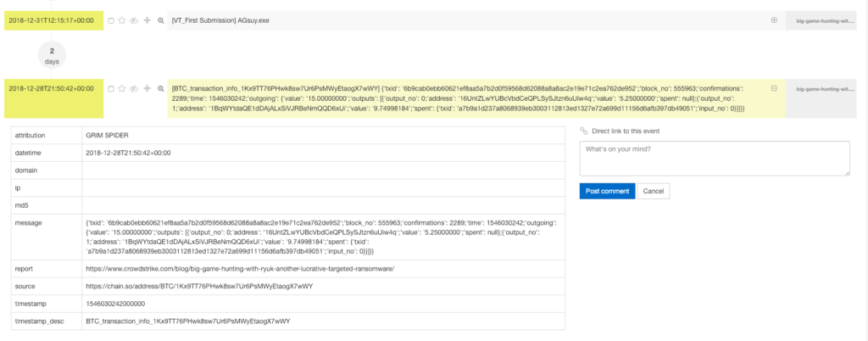Click chain icon beside Direct link text
This screenshot has height=341, width=868.
[583, 131]
